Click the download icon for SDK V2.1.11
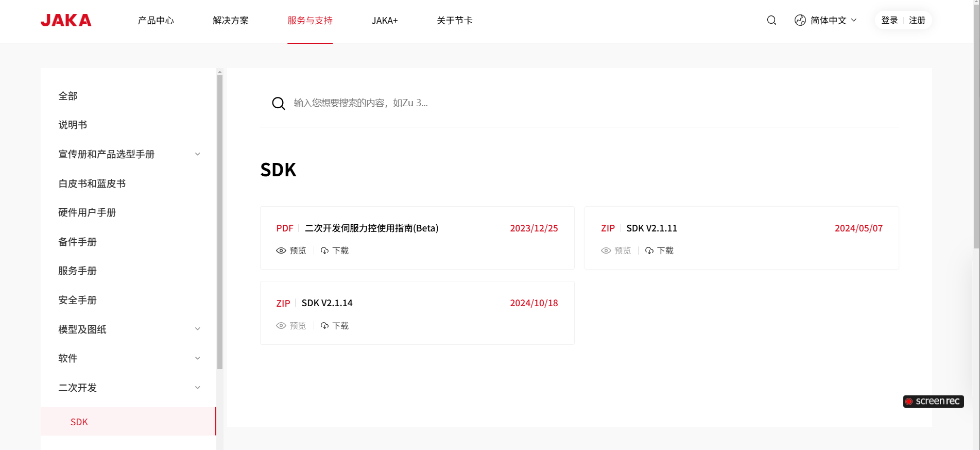The width and height of the screenshot is (980, 450). click(649, 251)
